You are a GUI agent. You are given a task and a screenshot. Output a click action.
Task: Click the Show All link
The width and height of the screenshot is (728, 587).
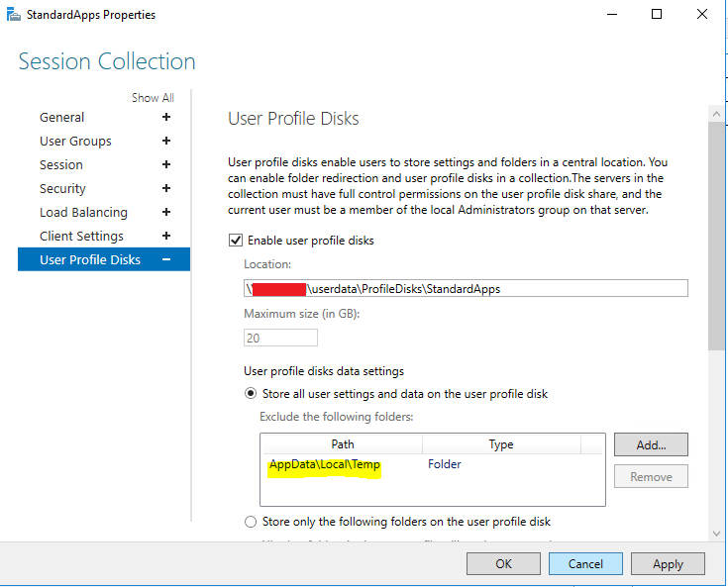[x=153, y=98]
